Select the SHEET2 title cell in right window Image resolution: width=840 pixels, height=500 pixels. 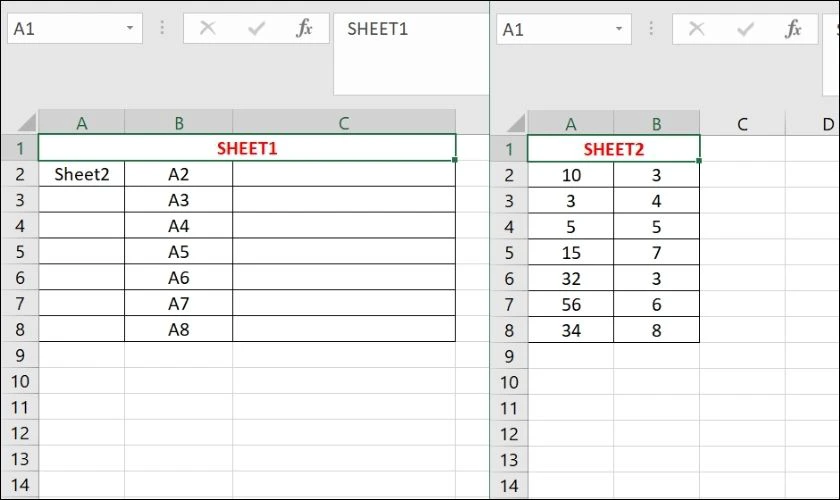point(613,148)
